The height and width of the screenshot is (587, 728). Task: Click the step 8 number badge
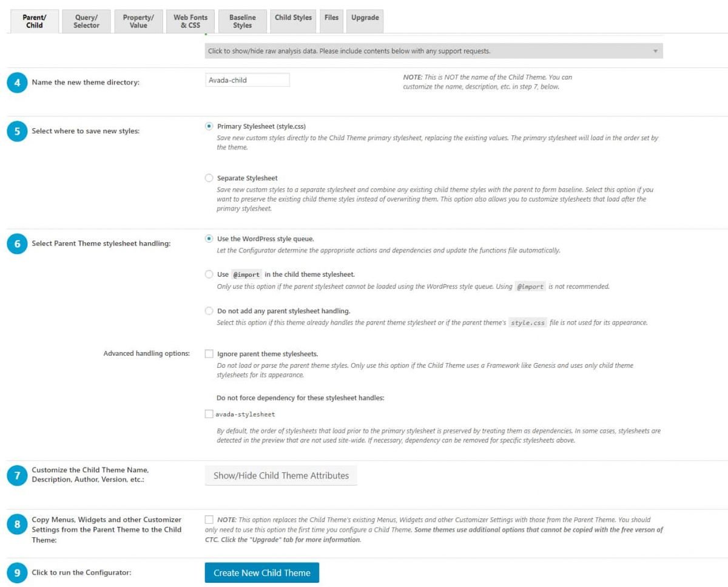[17, 524]
